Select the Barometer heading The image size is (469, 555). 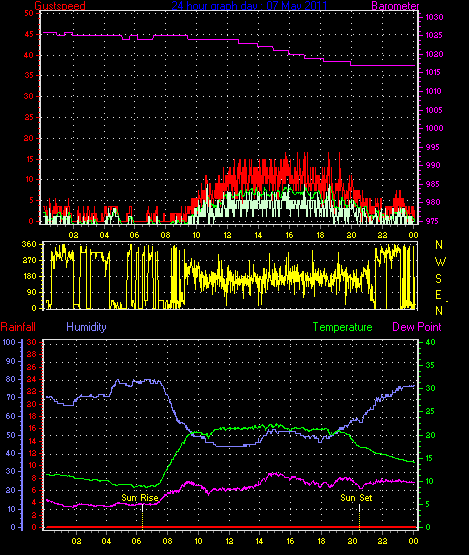(395, 6)
